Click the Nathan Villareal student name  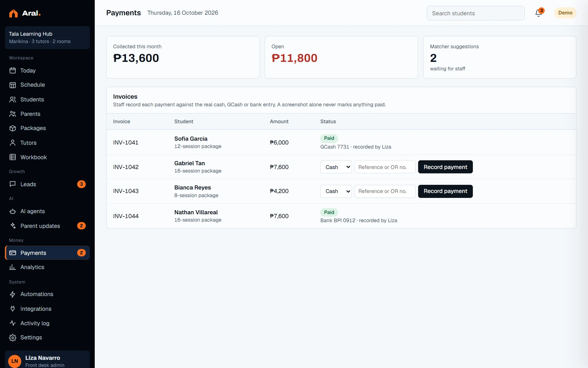click(196, 212)
